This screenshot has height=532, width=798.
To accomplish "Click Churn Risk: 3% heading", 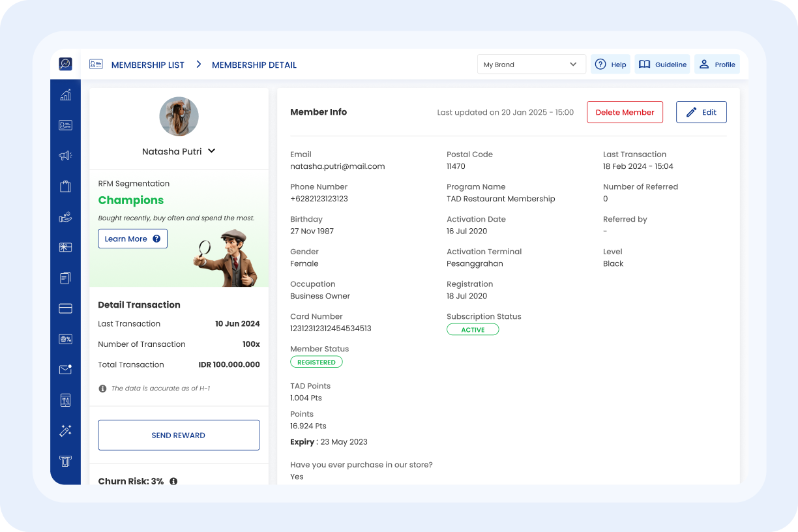I will tap(131, 481).
